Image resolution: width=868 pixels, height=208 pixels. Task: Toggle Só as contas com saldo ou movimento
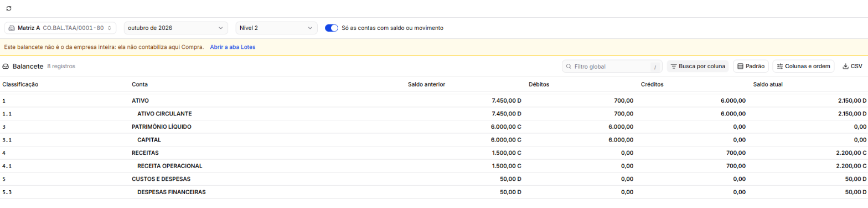(x=332, y=28)
